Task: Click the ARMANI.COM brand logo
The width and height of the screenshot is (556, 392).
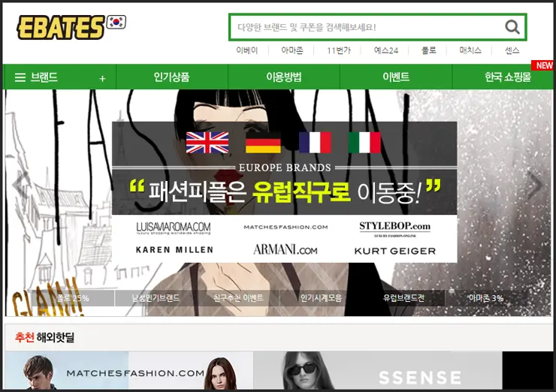Action: (x=285, y=250)
